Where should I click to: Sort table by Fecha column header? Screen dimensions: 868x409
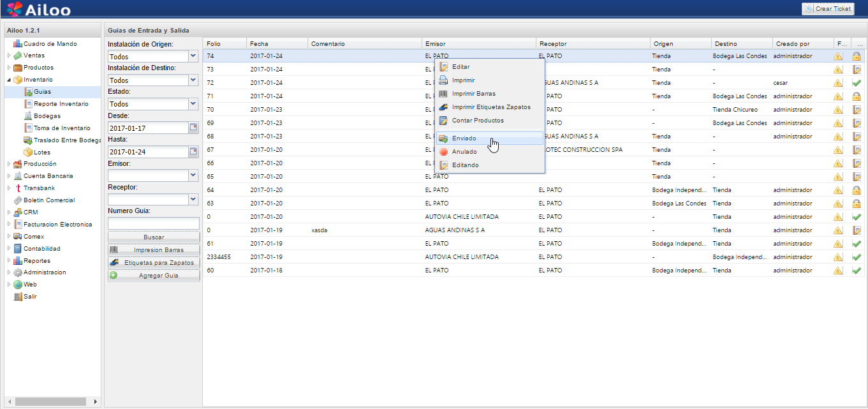coord(277,43)
